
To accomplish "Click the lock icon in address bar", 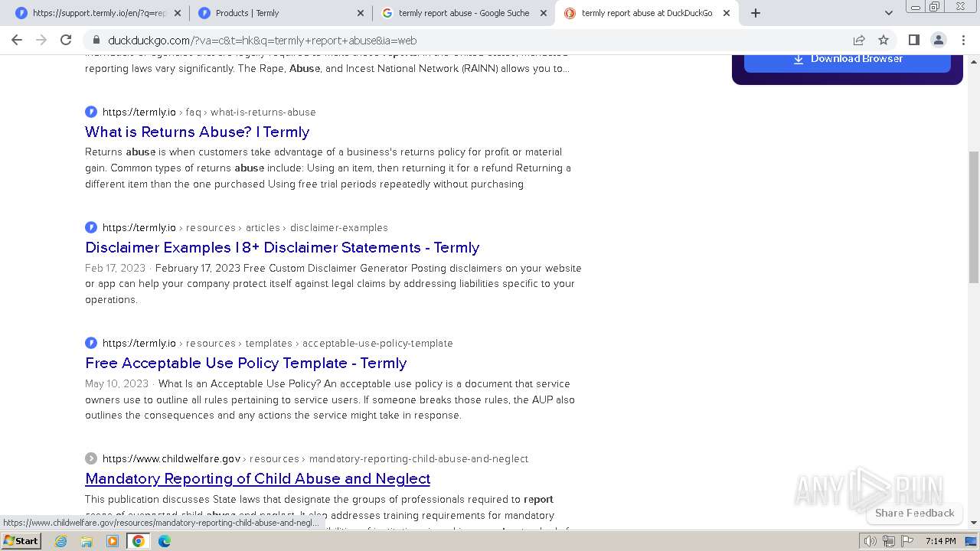I will [x=96, y=41].
